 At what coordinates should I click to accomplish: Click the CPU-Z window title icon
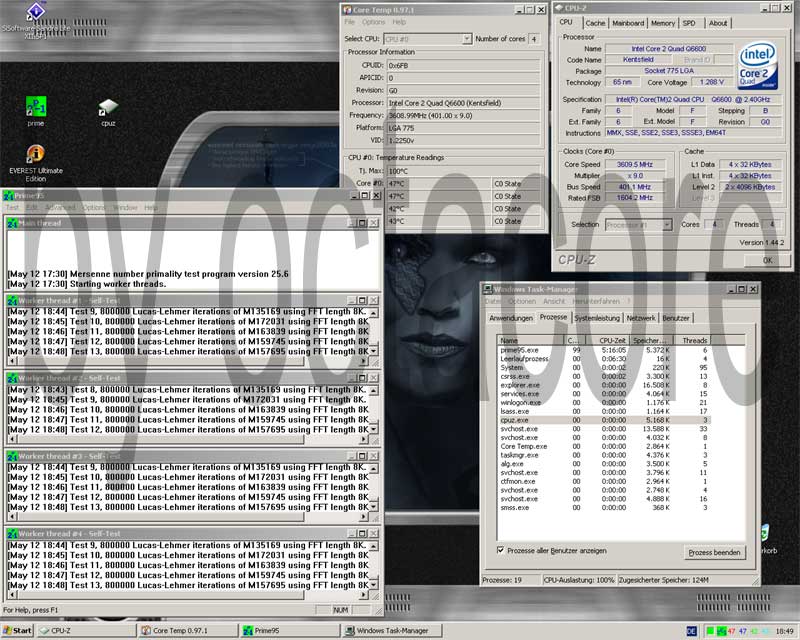click(x=559, y=8)
